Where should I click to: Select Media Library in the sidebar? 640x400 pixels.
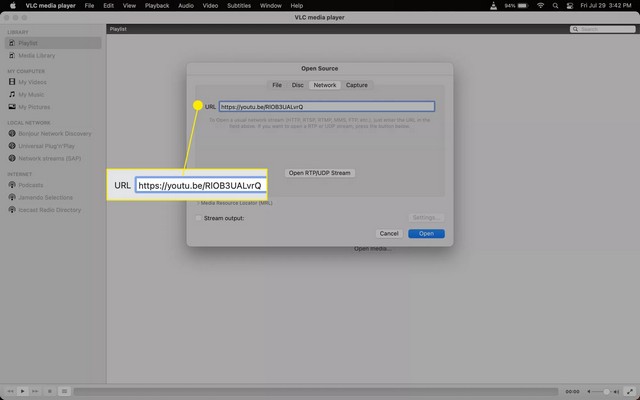[36, 55]
